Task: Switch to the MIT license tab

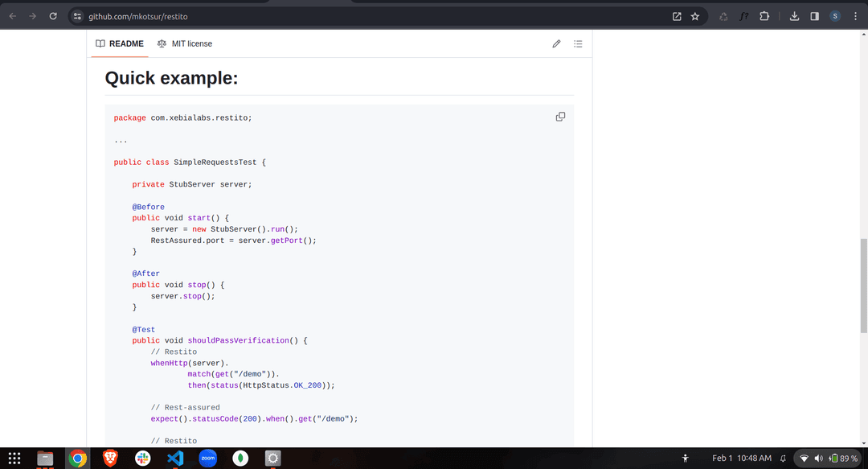Action: click(185, 43)
